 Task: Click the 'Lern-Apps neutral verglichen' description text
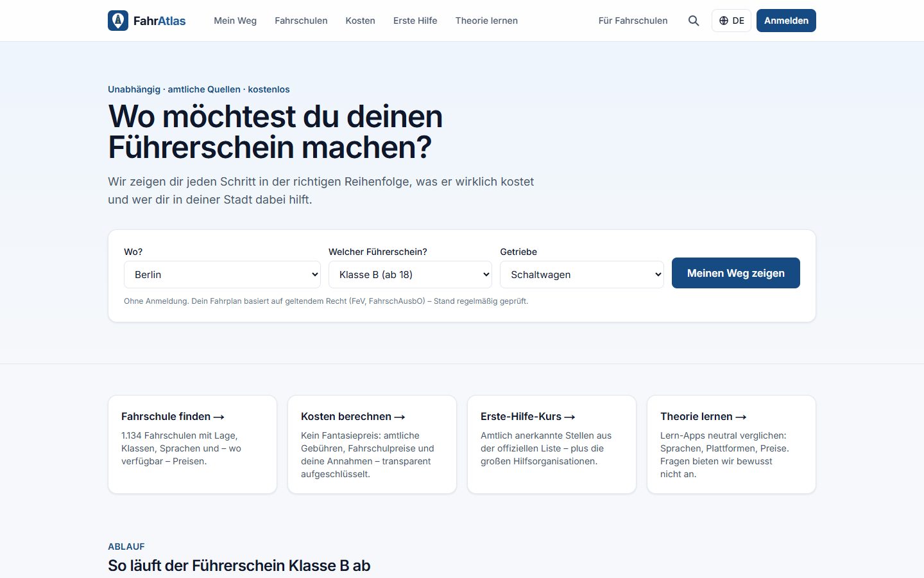(x=724, y=455)
